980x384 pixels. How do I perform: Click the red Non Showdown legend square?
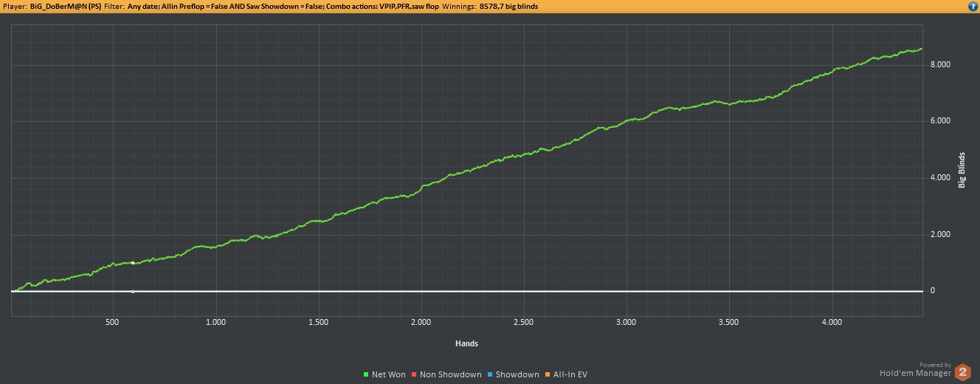[415, 375]
